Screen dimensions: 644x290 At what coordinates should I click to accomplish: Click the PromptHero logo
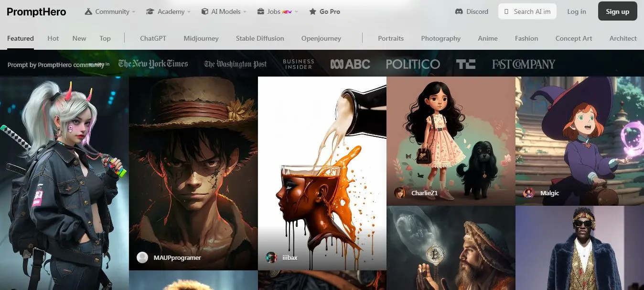(36, 11)
